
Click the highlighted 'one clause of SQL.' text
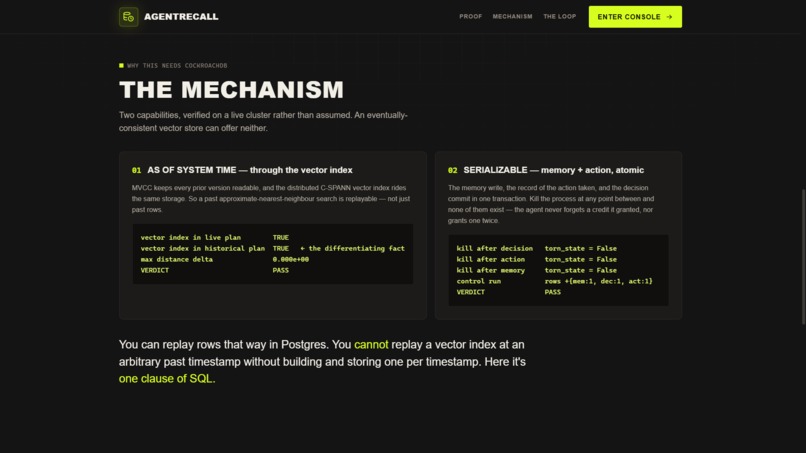coord(167,378)
